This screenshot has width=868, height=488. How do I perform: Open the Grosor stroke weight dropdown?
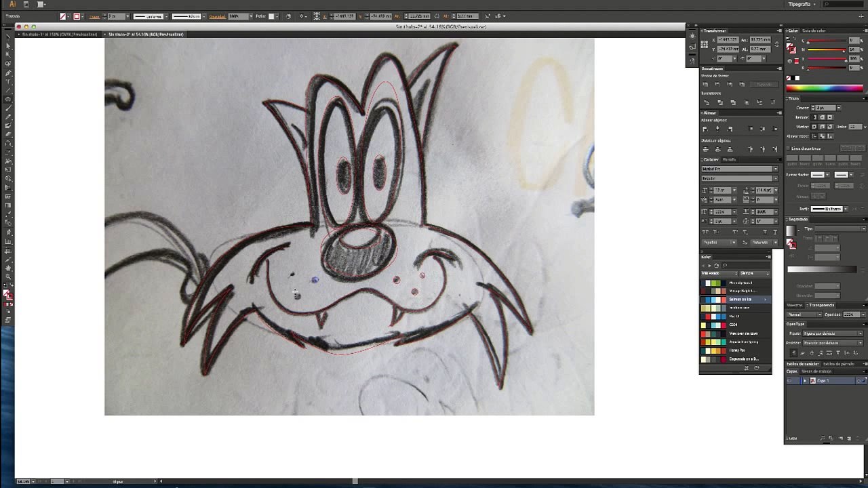coord(839,108)
